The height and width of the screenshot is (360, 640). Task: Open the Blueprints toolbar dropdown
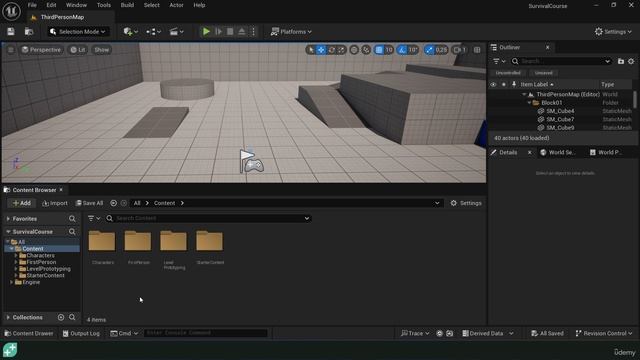(153, 31)
